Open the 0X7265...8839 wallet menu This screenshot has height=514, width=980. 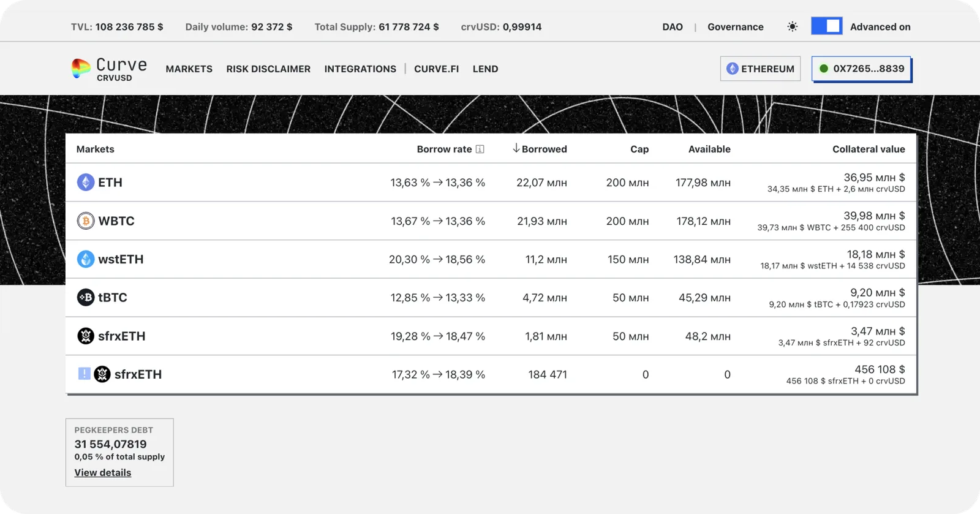[862, 69]
